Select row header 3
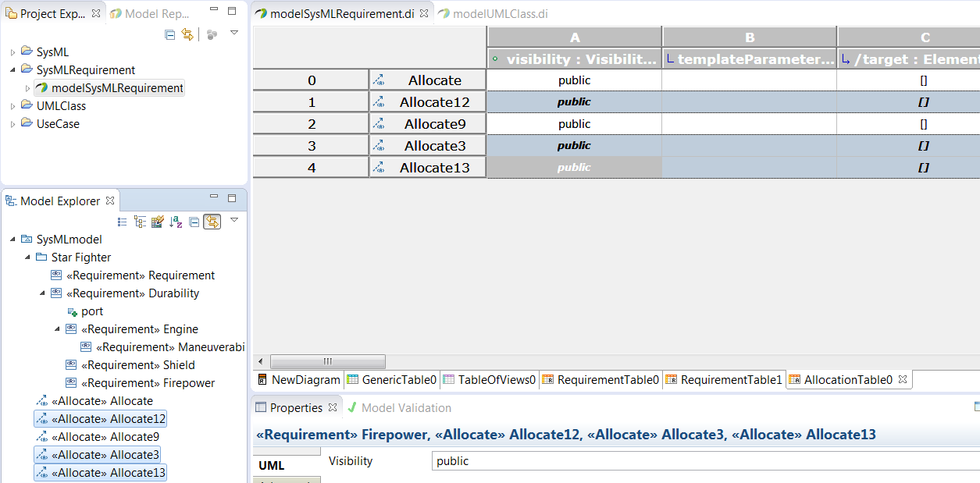The height and width of the screenshot is (483, 980). pyautogui.click(x=311, y=145)
